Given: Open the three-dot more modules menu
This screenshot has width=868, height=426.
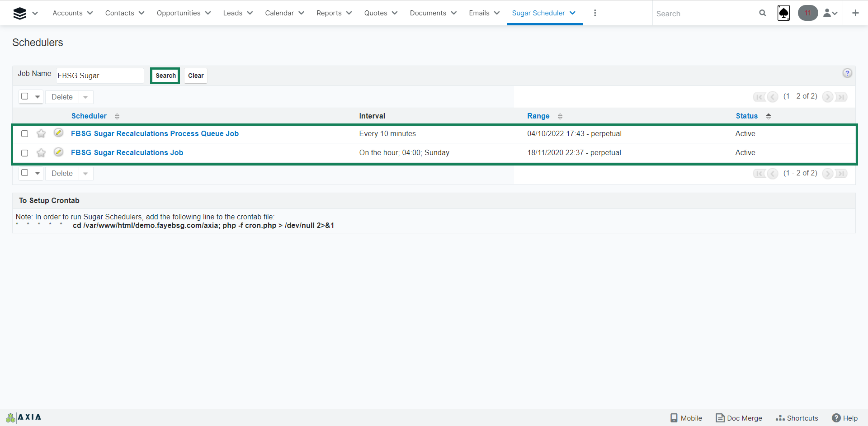Looking at the screenshot, I should pyautogui.click(x=595, y=13).
